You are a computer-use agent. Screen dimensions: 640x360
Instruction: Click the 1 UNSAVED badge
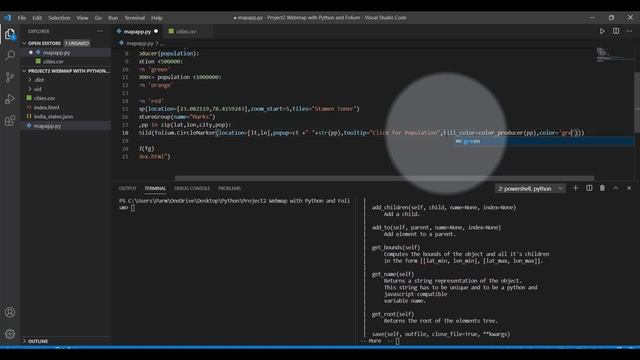click(77, 43)
